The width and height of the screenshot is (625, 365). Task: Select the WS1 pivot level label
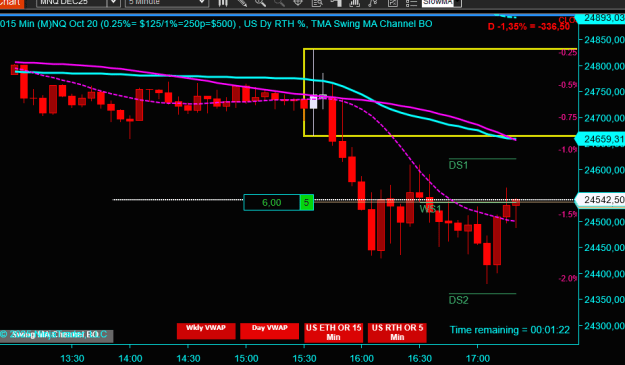[430, 209]
